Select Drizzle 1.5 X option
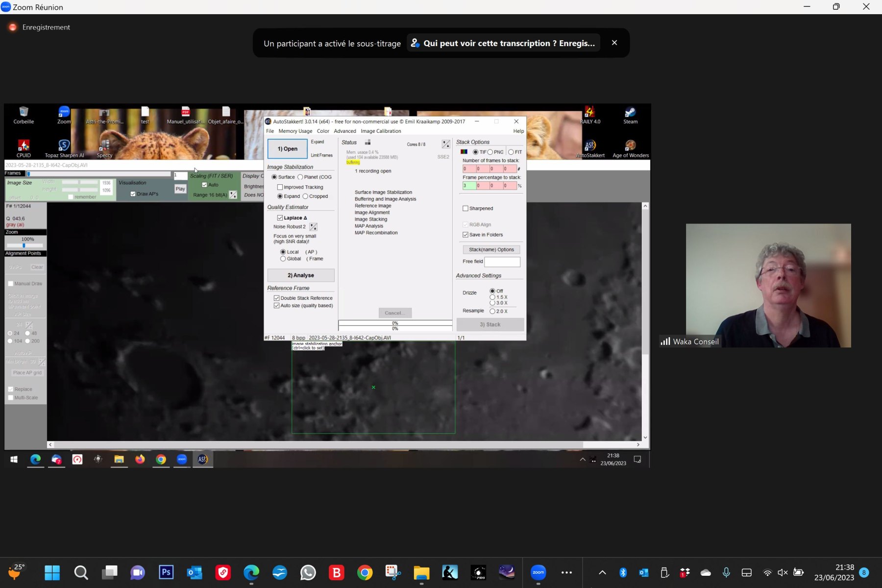Viewport: 882px width, 588px height. [492, 297]
